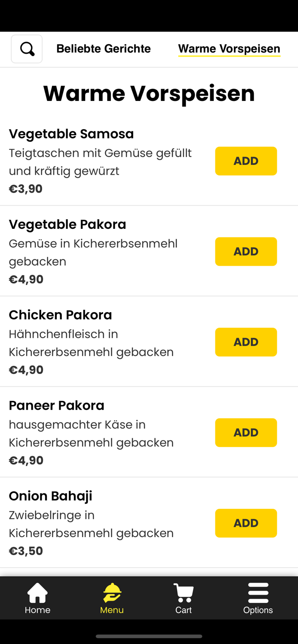This screenshot has height=644, width=298.
Task: Add Vegetable Pakora to the order
Action: point(246,252)
